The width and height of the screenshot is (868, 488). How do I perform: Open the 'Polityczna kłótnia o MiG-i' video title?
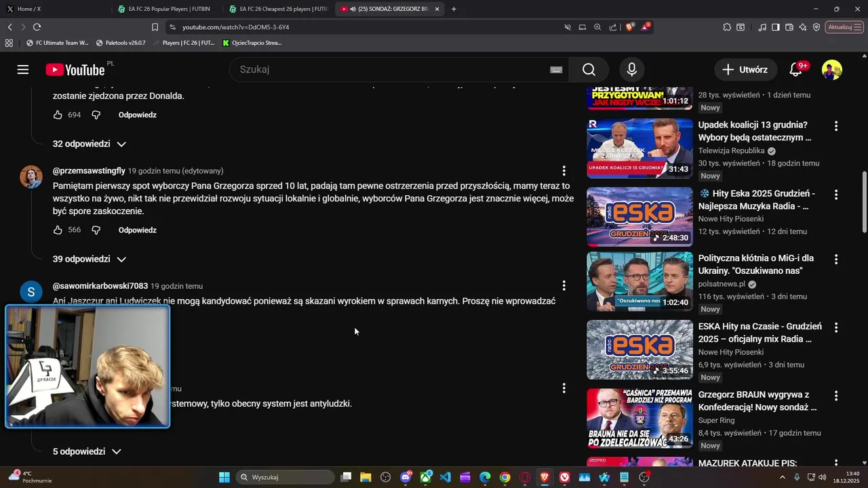756,264
